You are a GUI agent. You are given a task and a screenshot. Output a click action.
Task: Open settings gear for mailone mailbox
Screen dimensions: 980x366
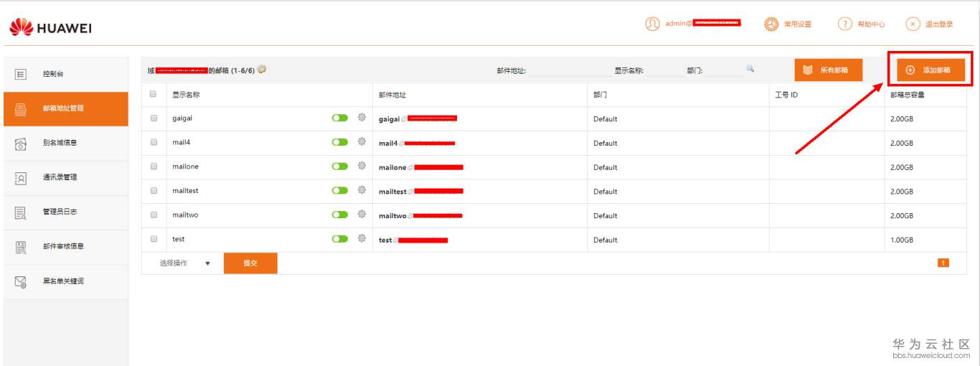[362, 166]
